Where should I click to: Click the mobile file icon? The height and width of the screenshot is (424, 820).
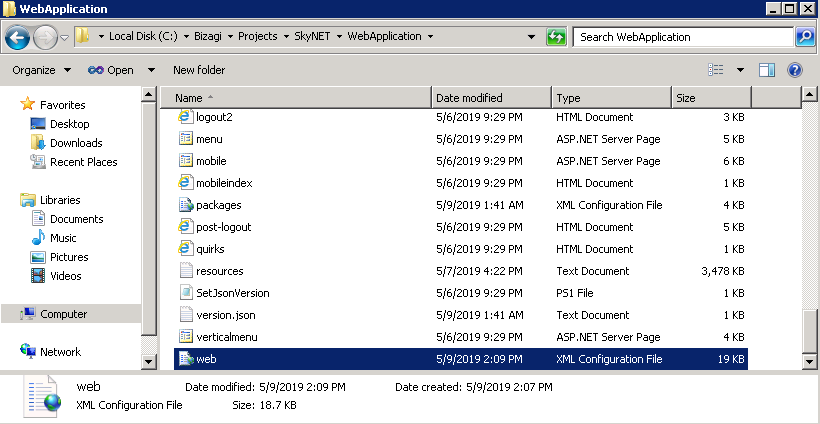click(186, 161)
